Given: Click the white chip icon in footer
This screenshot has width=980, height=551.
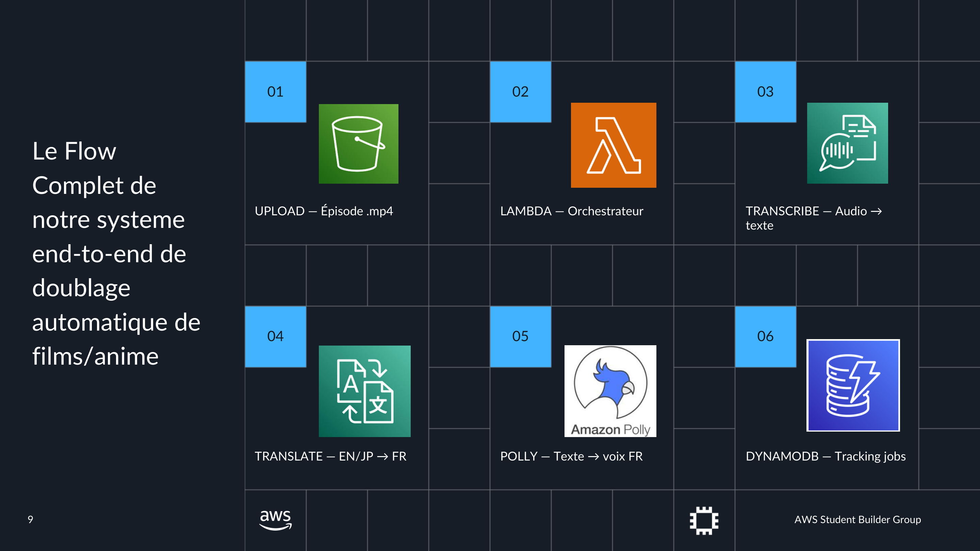Looking at the screenshot, I should point(704,521).
